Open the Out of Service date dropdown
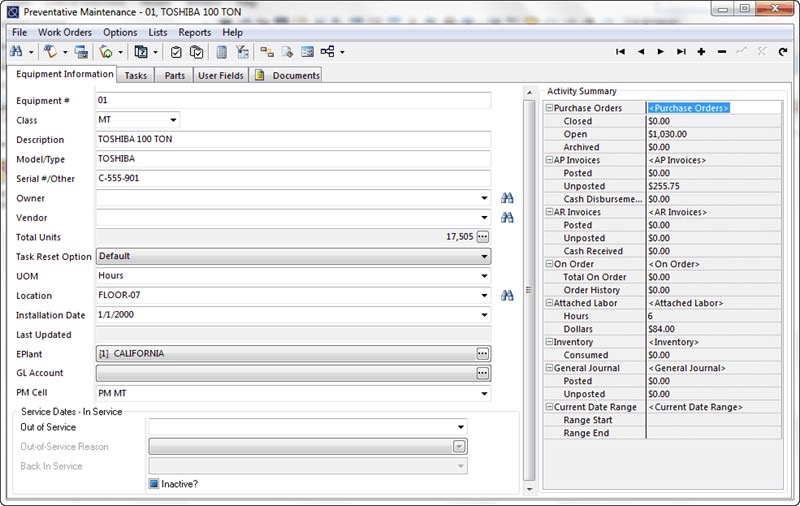 point(461,428)
